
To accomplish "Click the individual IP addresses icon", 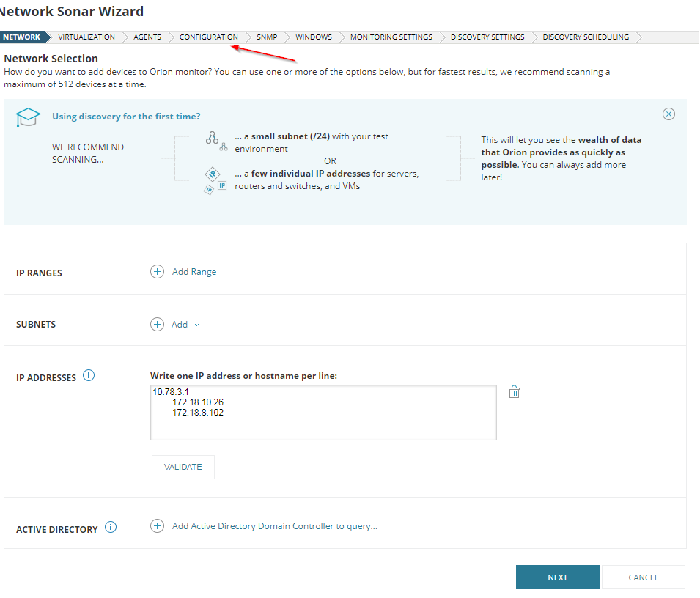I will (215, 181).
